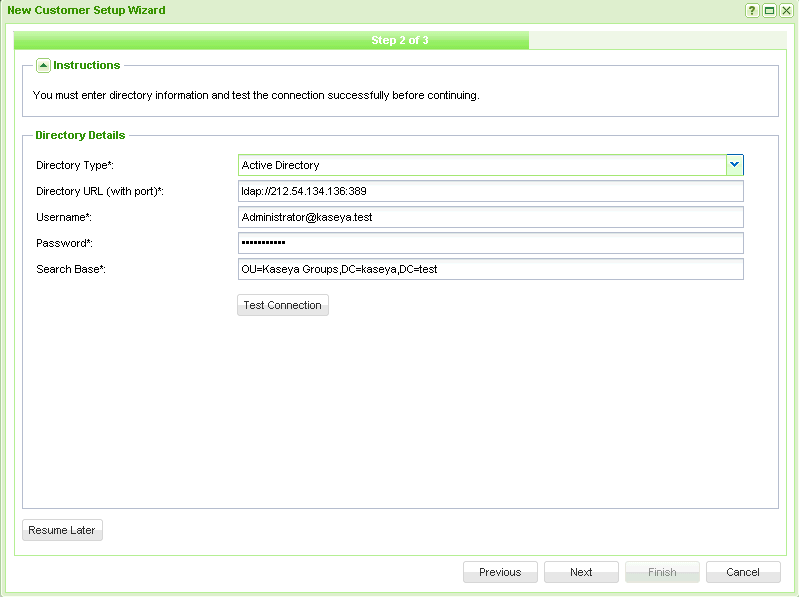The height and width of the screenshot is (597, 799).
Task: Focus the Directory URL input field
Action: point(490,191)
